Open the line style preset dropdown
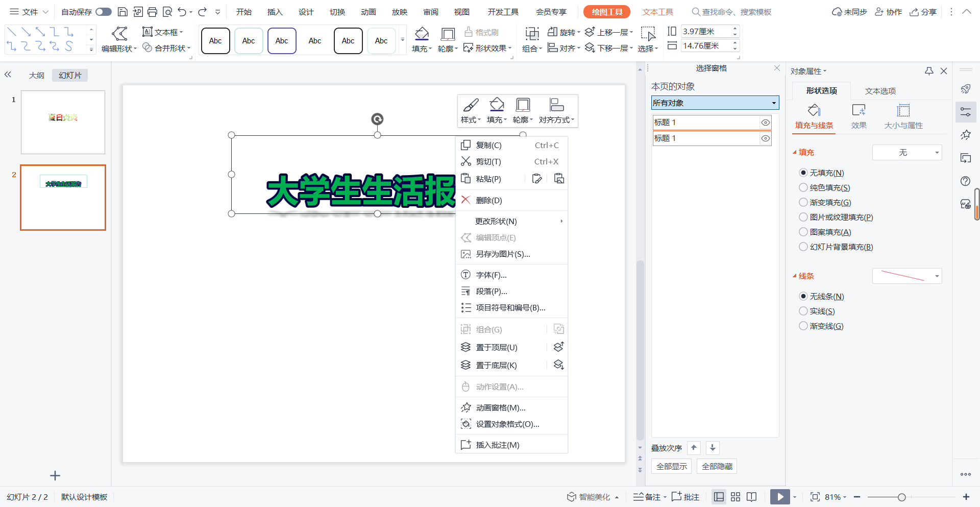980x507 pixels. (x=907, y=276)
